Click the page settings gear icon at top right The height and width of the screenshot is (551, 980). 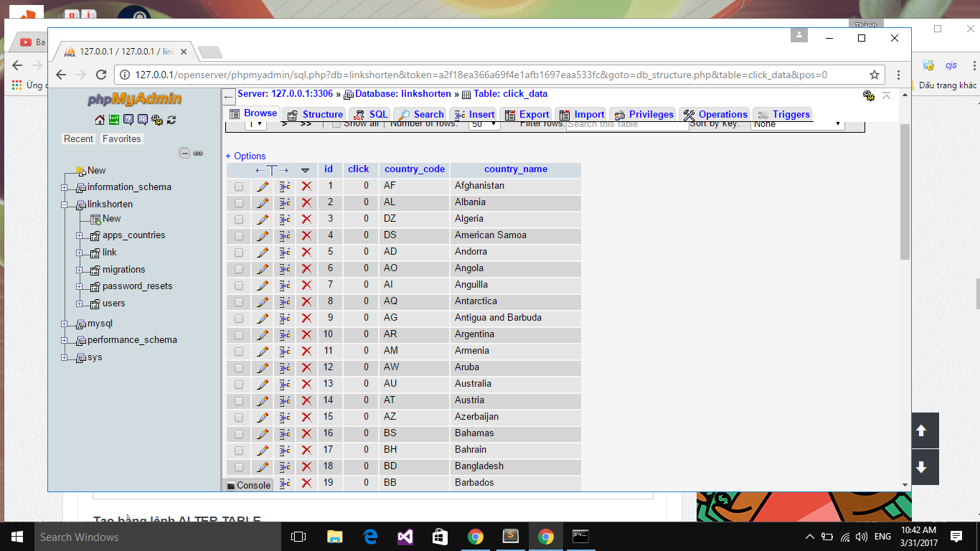(869, 95)
